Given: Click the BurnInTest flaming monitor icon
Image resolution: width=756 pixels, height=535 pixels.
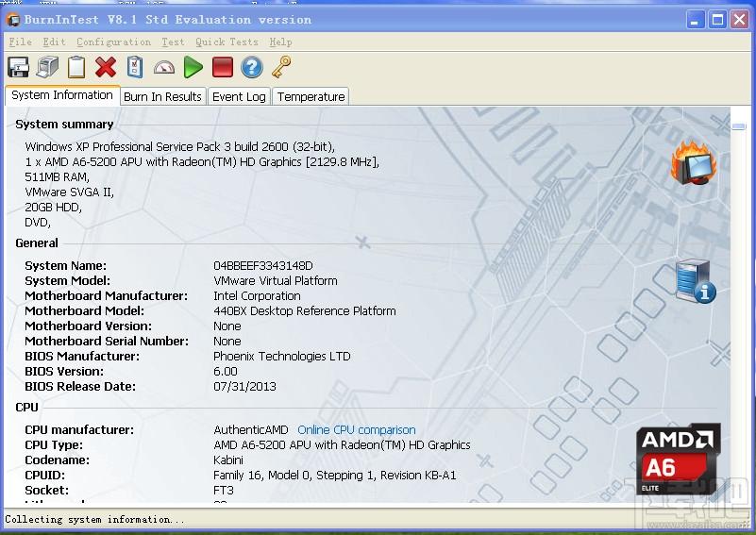Looking at the screenshot, I should [694, 163].
